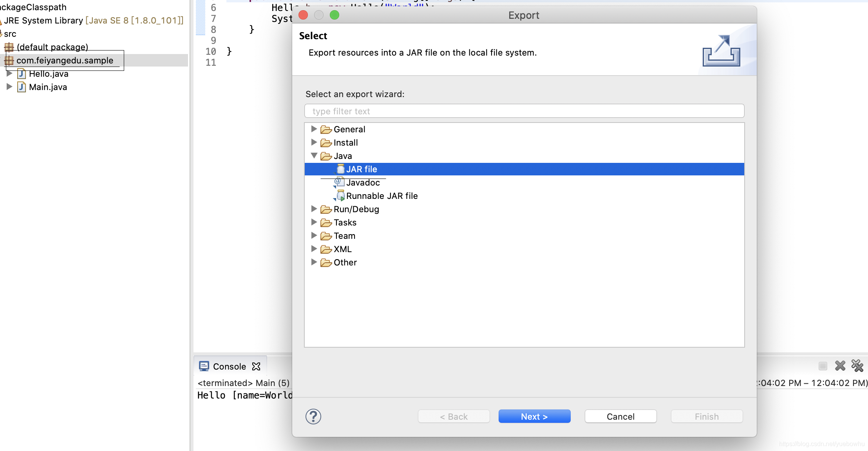Select the Runnable JAR file wizard

coord(381,196)
